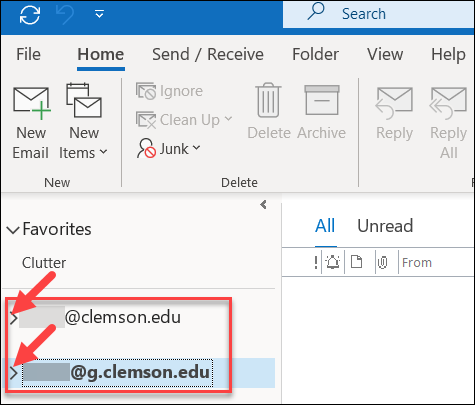Expand the @g.clemson.edu account folder
Image resolution: width=475 pixels, height=405 pixels.
(x=13, y=373)
